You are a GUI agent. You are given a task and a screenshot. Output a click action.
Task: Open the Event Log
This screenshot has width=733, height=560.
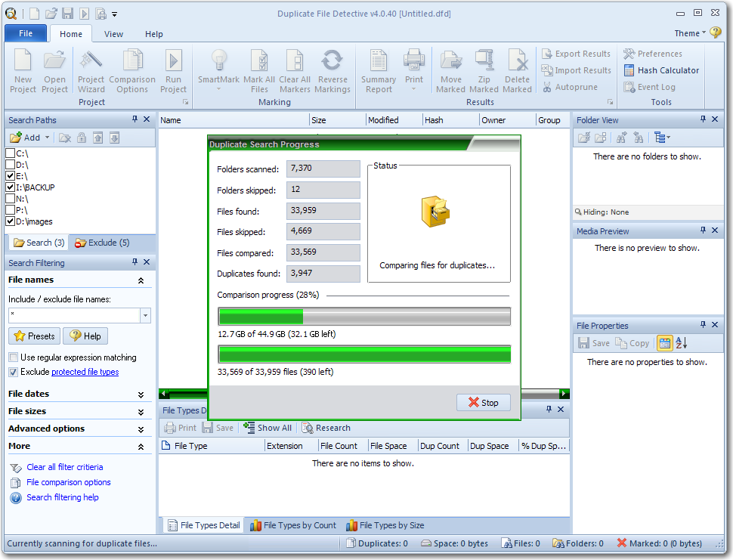pyautogui.click(x=649, y=87)
